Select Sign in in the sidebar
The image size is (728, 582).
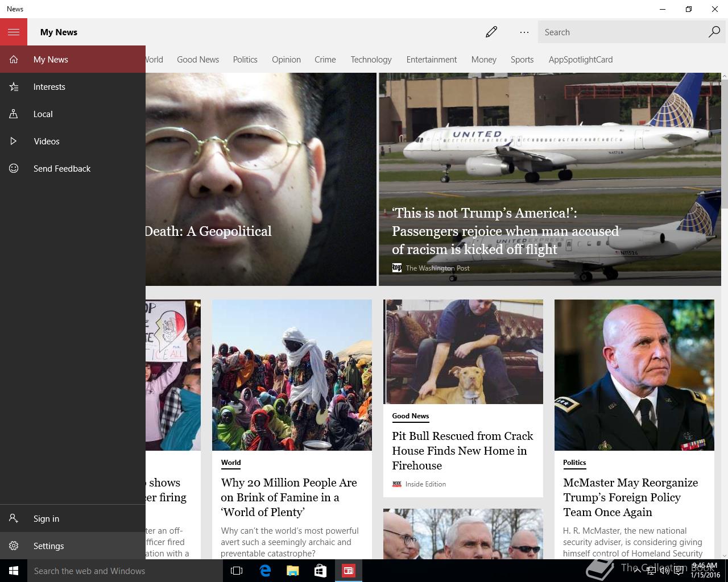[73, 518]
